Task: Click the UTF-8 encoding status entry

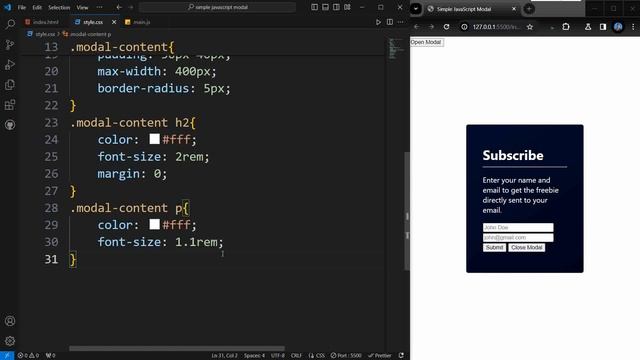Action: 278,356
